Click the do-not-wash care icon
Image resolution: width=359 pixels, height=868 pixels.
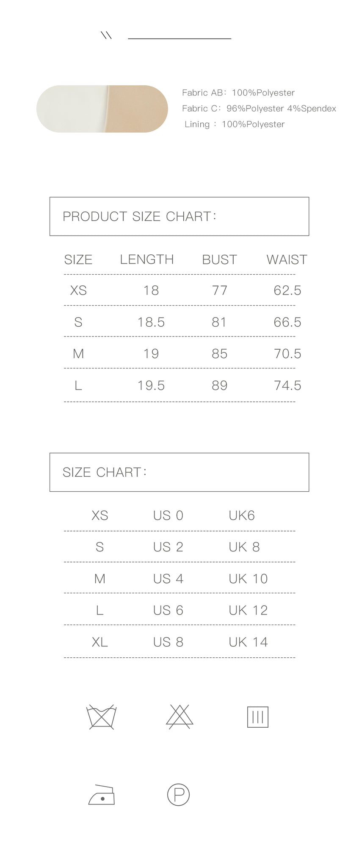click(x=102, y=717)
